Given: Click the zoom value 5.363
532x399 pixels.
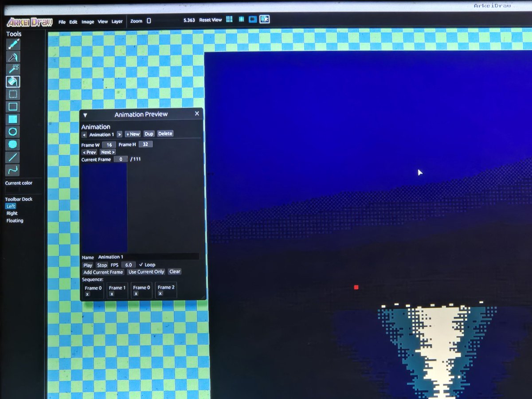Looking at the screenshot, I should coord(189,20).
